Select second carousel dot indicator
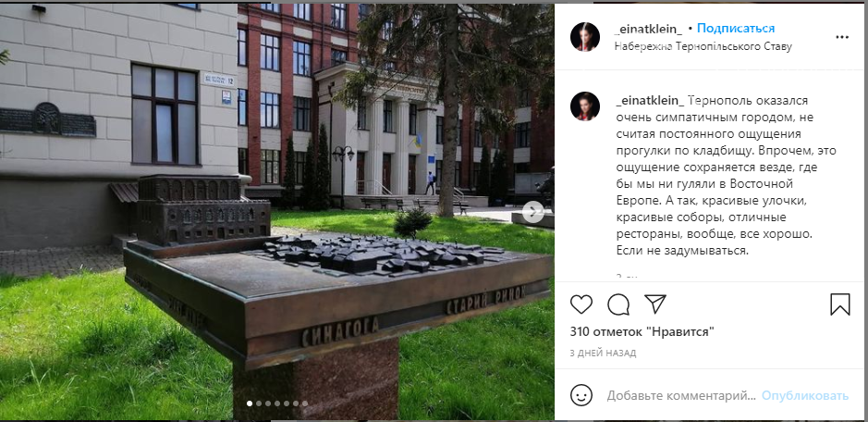This screenshot has width=868, height=422. (x=259, y=403)
